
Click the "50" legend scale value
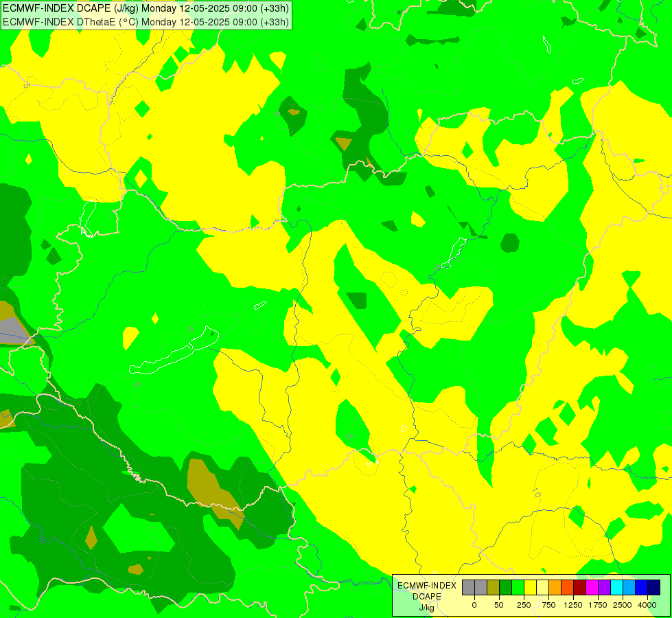[x=499, y=605]
